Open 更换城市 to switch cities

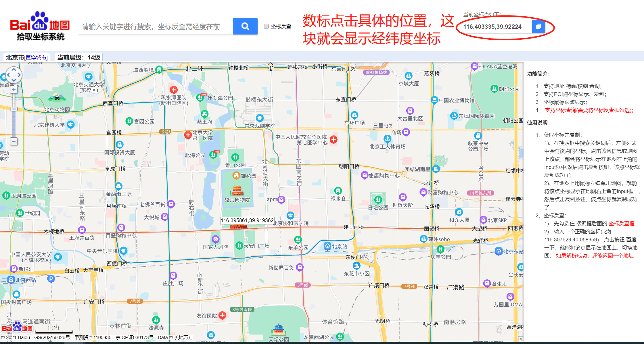coord(36,57)
